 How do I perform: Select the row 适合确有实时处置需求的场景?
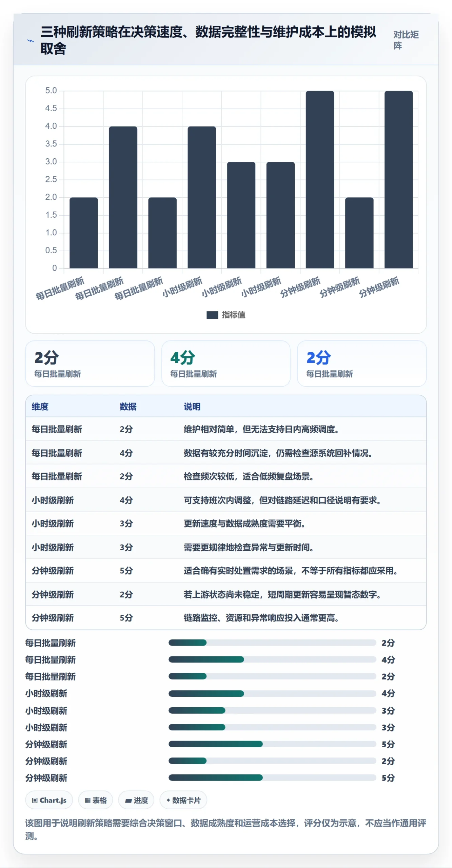226,571
